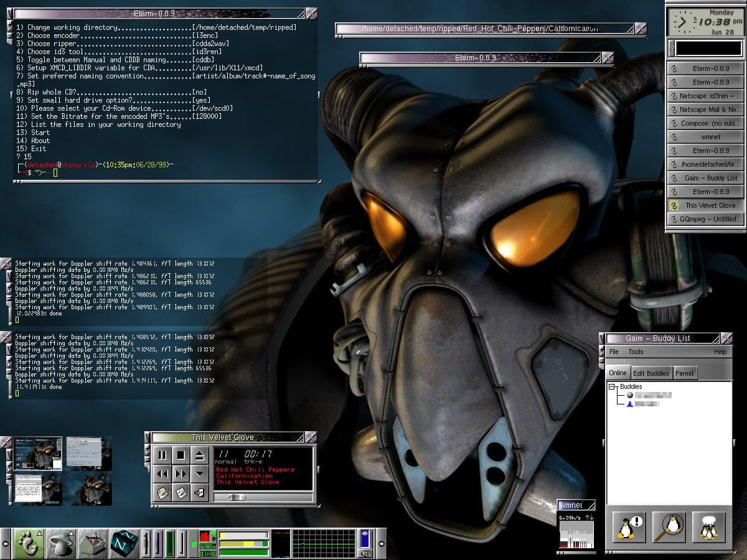Select Netscape Mail & News iconbox entry
The image size is (747, 560).
pos(705,110)
